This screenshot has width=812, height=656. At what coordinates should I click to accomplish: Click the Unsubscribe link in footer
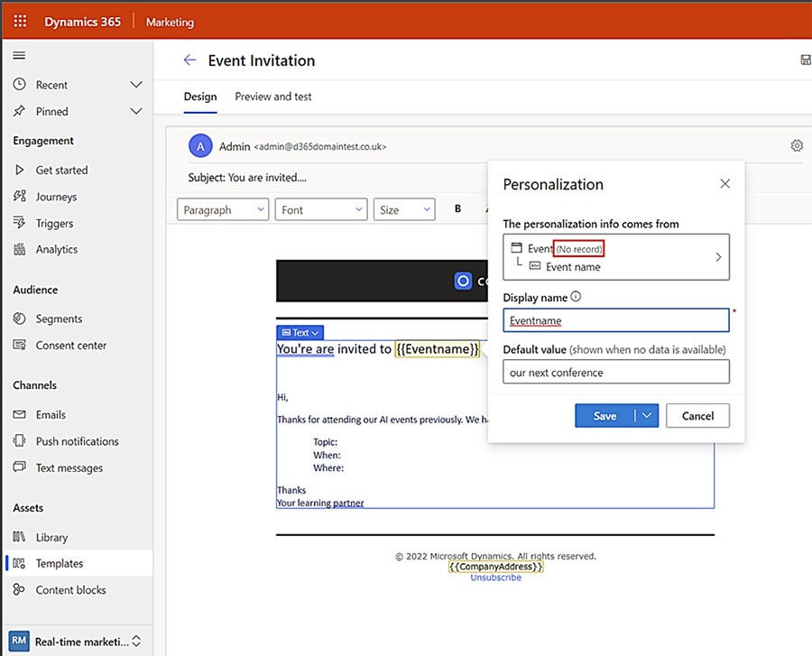(x=495, y=577)
